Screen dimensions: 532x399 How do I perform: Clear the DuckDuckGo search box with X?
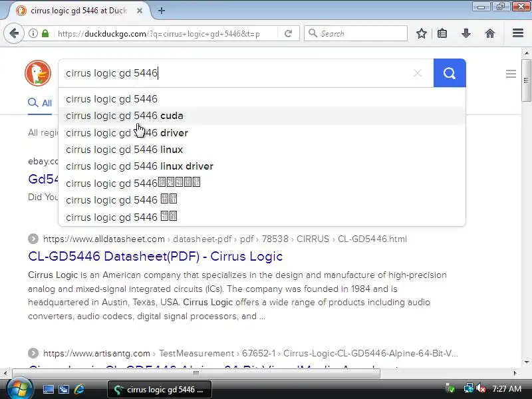tap(418, 73)
